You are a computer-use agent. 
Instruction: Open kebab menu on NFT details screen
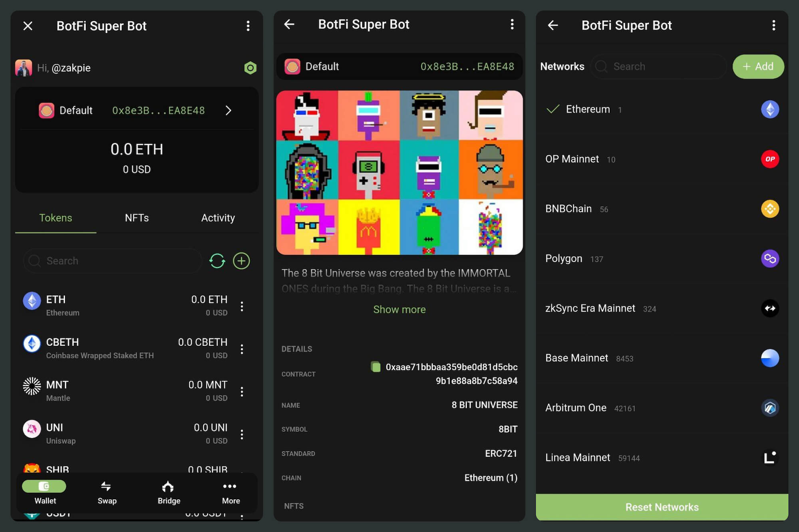coord(512,24)
